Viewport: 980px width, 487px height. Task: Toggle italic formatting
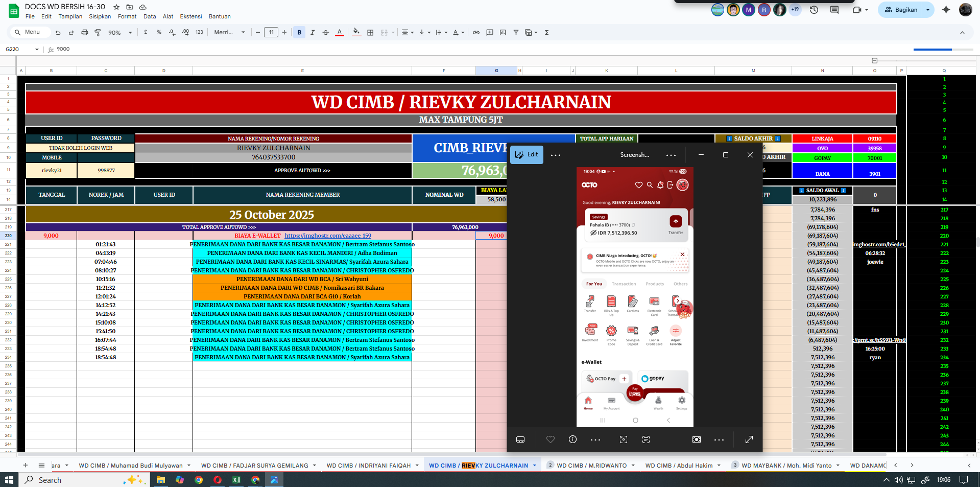[x=313, y=33]
